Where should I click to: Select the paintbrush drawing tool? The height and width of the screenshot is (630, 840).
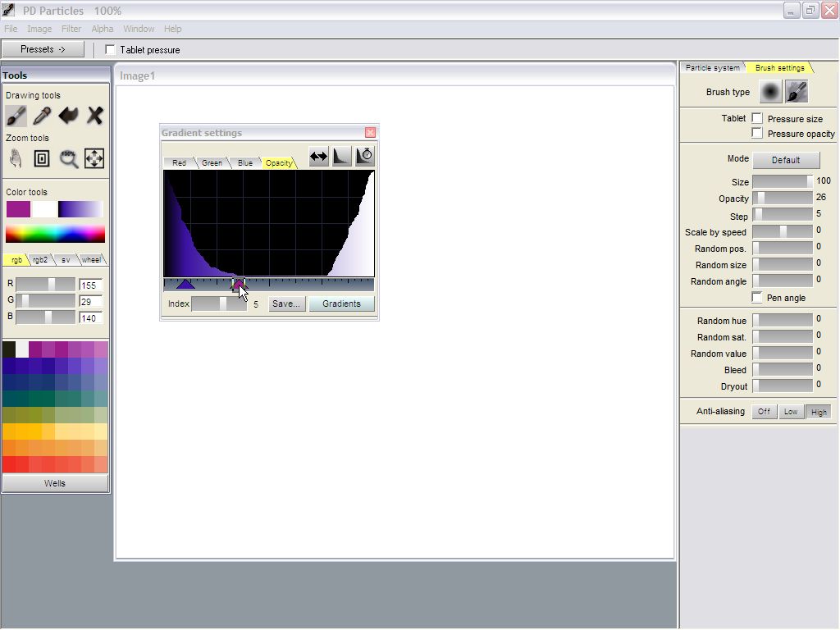[x=16, y=116]
